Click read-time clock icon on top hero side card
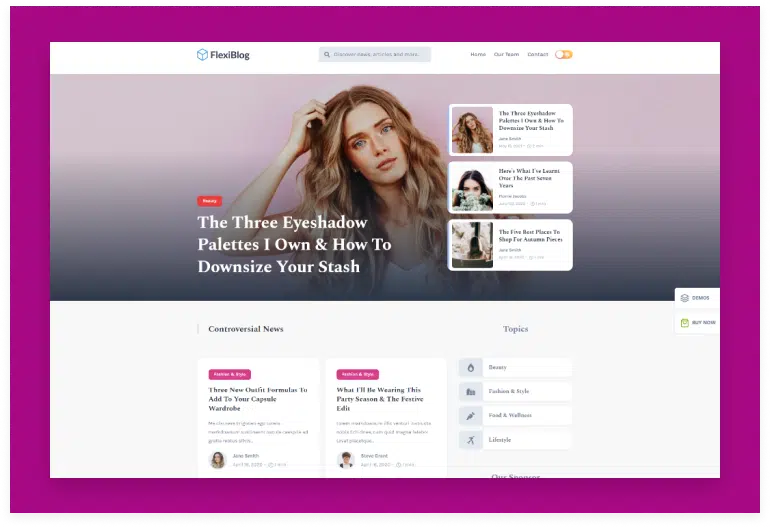The width and height of the screenshot is (770, 527). [529, 146]
